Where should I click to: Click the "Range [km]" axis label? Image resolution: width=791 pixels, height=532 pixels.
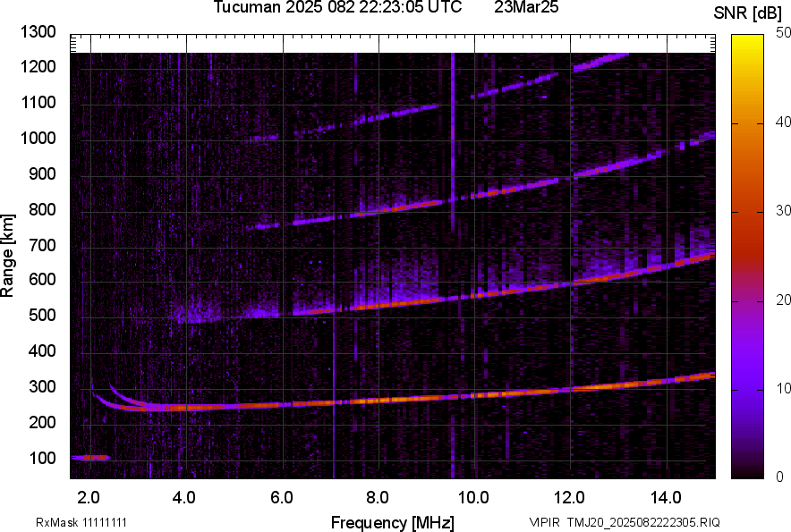(x=7, y=256)
